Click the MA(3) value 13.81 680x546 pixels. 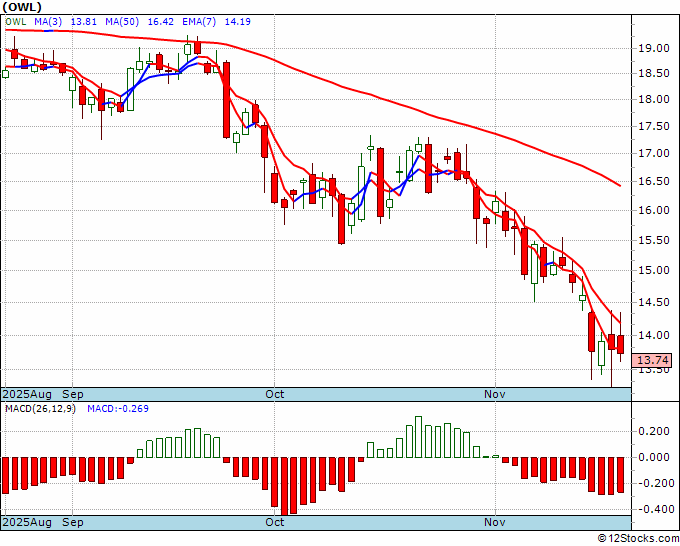(84, 22)
